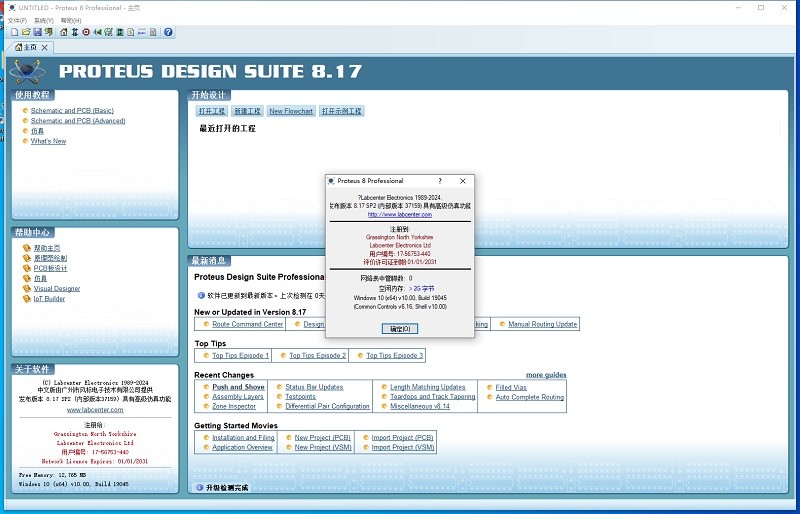Open the Manual Routing Update link

coord(542,324)
